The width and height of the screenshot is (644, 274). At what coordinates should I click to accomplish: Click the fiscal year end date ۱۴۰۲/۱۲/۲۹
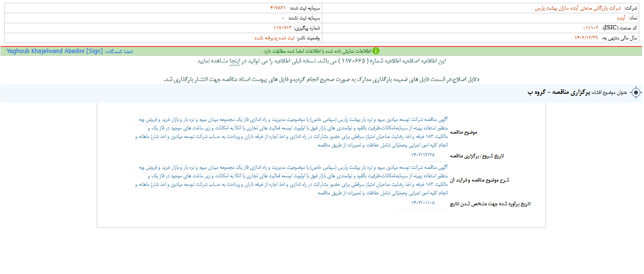[587, 37]
